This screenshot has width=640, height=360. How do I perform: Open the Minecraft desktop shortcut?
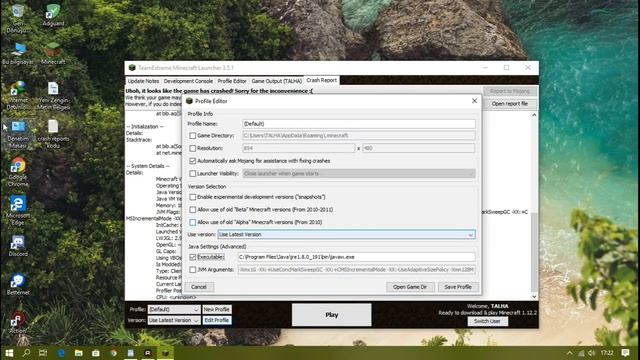(x=53, y=53)
